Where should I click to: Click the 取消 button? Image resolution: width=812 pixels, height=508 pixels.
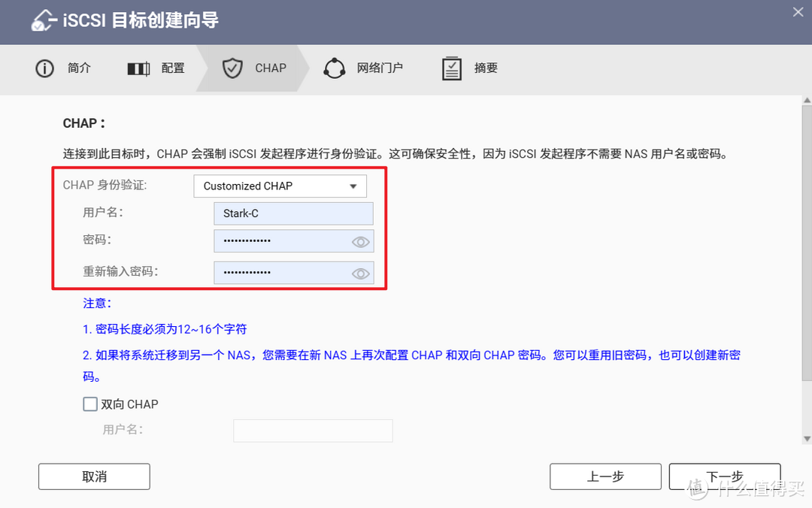tap(93, 476)
